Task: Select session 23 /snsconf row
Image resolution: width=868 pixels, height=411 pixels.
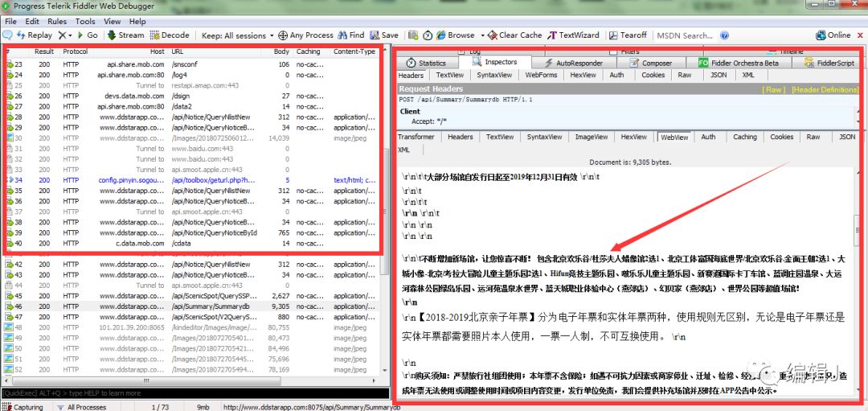Action: click(191, 64)
